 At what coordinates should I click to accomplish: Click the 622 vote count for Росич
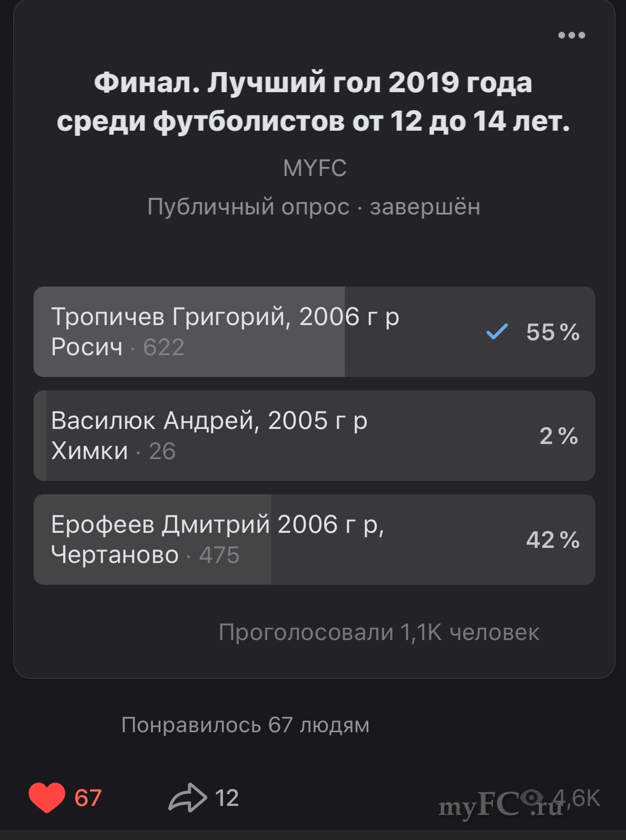[163, 347]
